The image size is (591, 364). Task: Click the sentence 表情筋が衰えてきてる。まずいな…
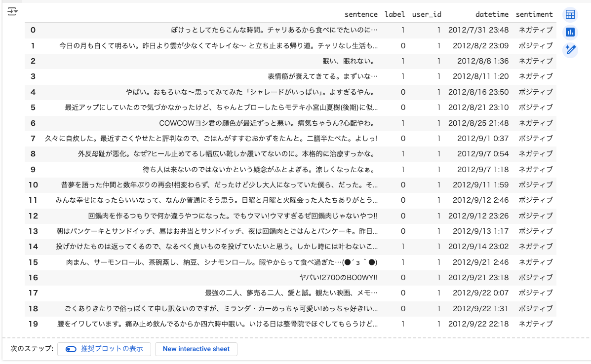322,76
